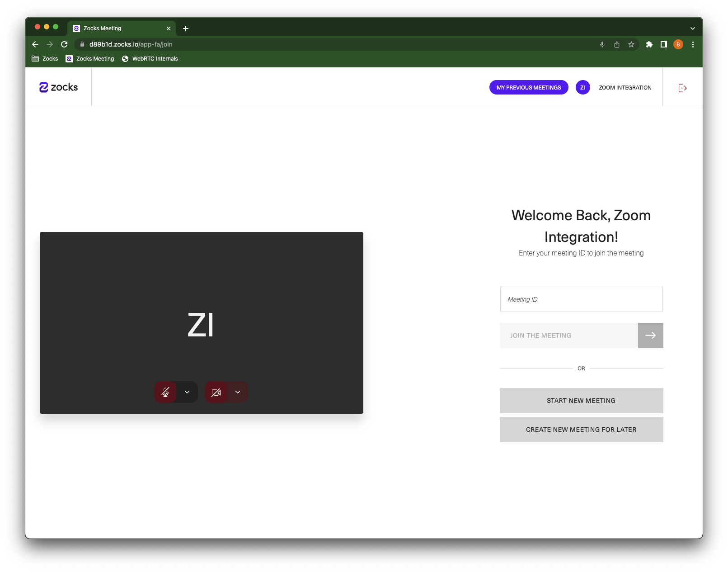
Task: Click the ZI avatar in the header
Action: tap(582, 87)
